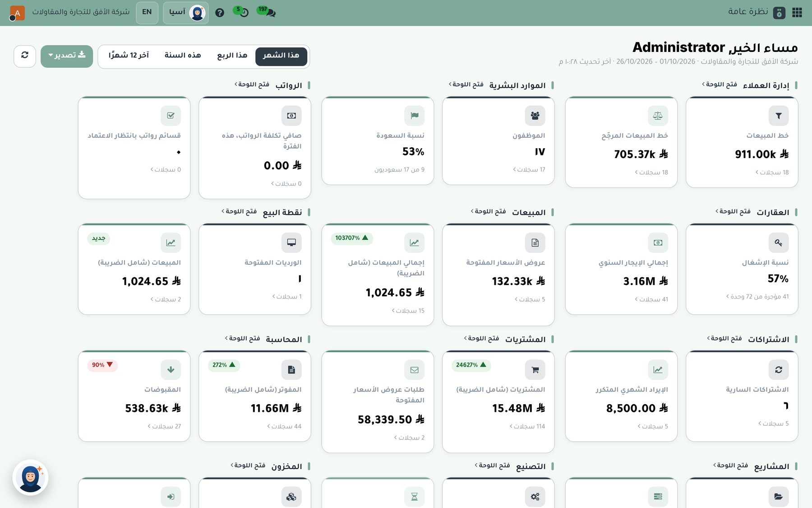Open dashboard link for المشاريع
This screenshot has width=812, height=508.
coord(731,465)
